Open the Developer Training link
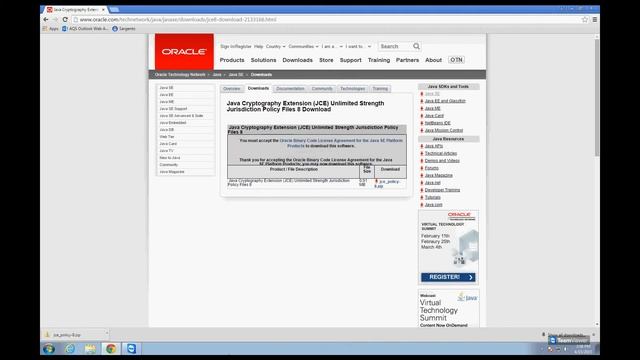Screen dimensions: 640x360 tap(442, 190)
